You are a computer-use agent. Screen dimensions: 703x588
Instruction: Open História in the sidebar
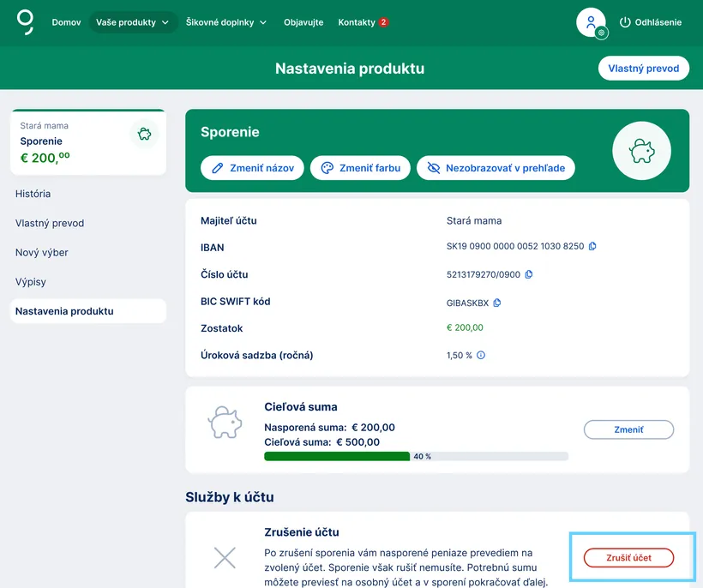pos(33,194)
